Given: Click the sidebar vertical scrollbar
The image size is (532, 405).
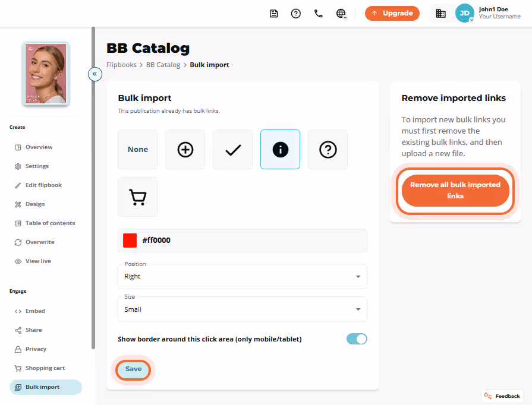Looking at the screenshot, I should [x=93, y=188].
